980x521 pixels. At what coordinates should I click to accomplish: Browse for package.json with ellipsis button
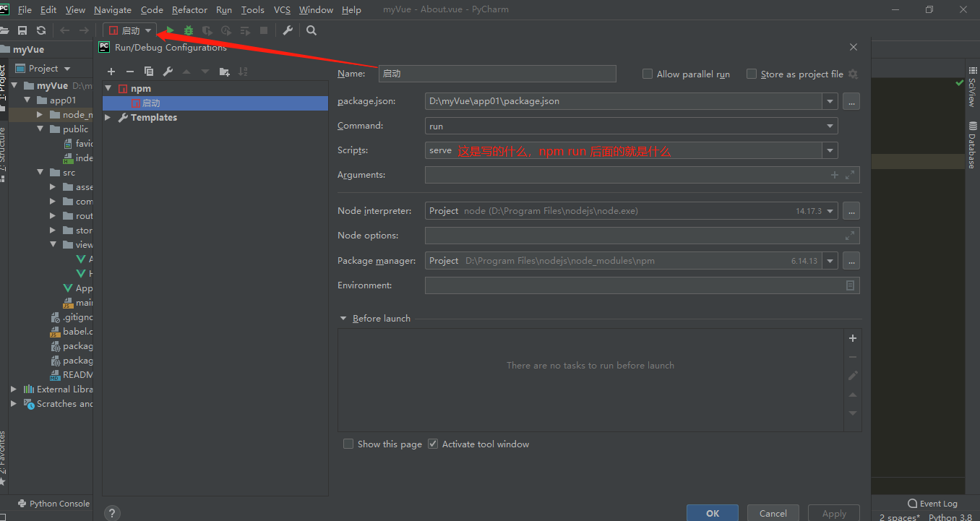click(851, 101)
